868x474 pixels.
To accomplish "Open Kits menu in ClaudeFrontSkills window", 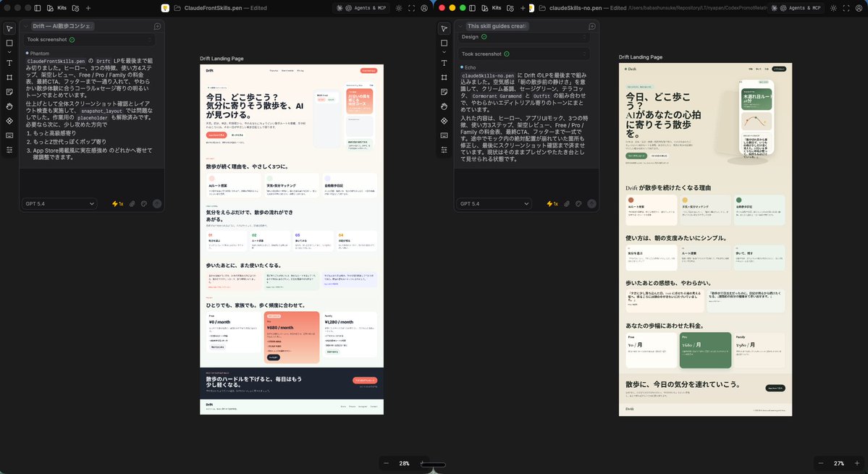I will 58,8.
